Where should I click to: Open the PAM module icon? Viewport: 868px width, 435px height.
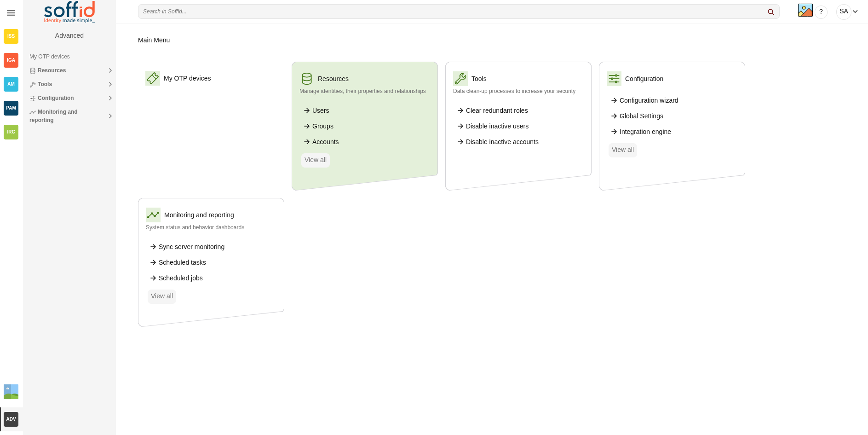(11, 108)
